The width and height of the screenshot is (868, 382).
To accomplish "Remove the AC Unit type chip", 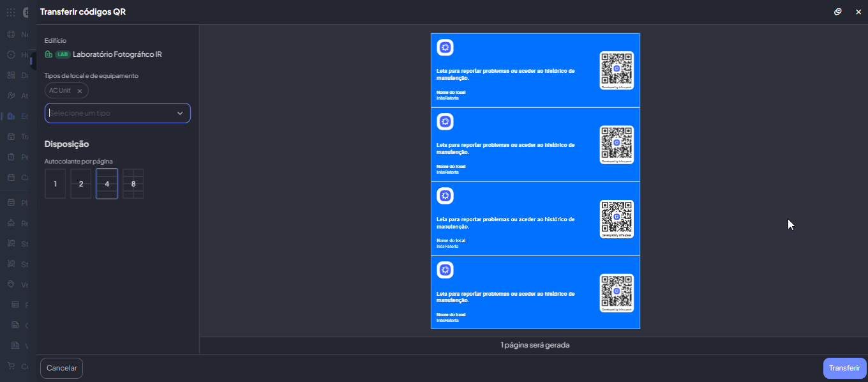I will click(x=80, y=91).
